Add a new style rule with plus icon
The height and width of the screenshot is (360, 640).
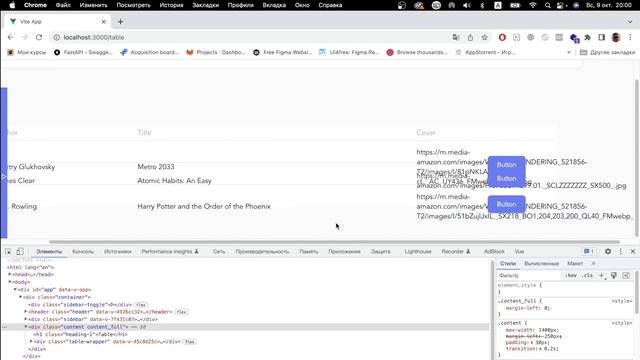(601, 276)
